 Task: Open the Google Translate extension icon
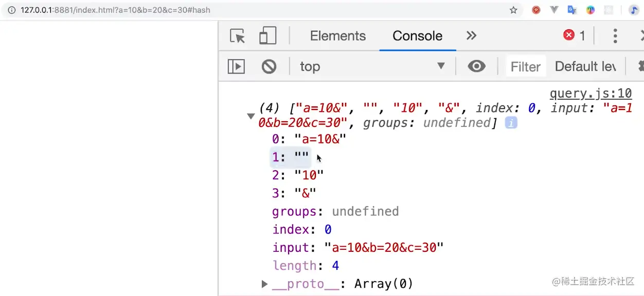572,10
